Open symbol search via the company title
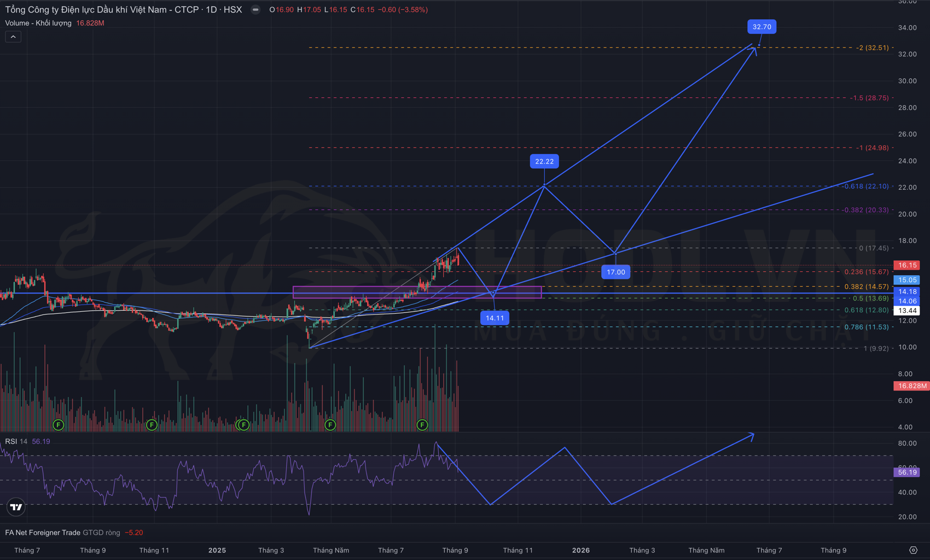930x560 pixels. (x=123, y=10)
